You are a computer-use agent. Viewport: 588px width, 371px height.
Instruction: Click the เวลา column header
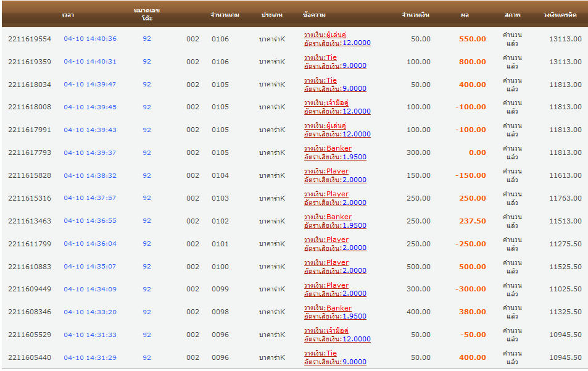click(x=68, y=14)
